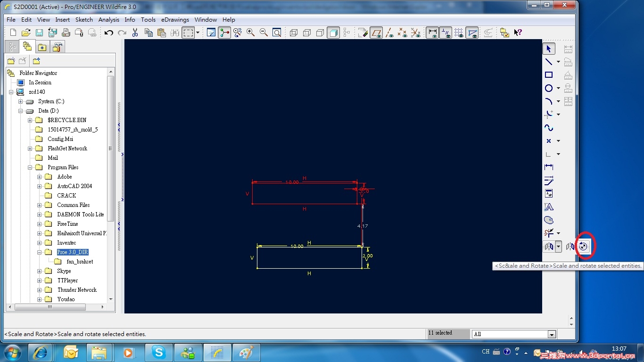The height and width of the screenshot is (362, 644).
Task: Click the Zoom In magnifier
Action: pyautogui.click(x=250, y=33)
